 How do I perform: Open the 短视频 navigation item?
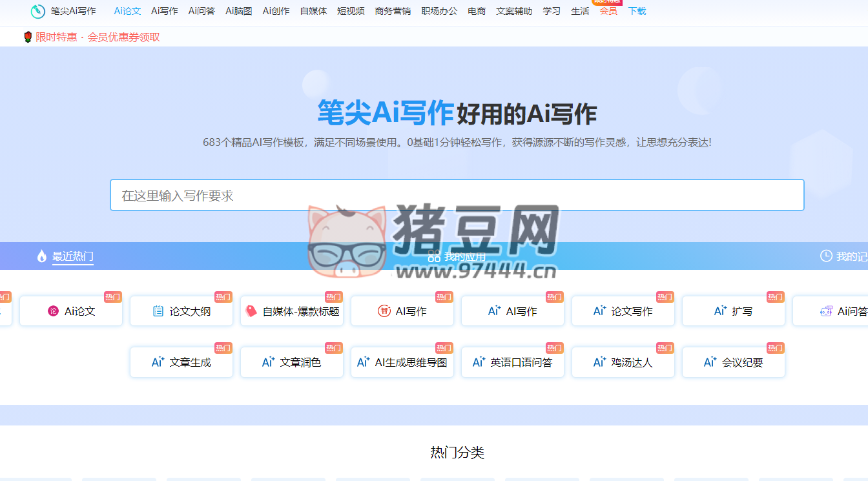351,11
